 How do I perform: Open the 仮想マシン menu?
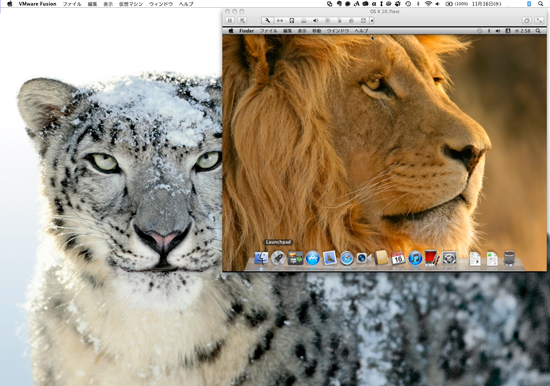tap(131, 4)
